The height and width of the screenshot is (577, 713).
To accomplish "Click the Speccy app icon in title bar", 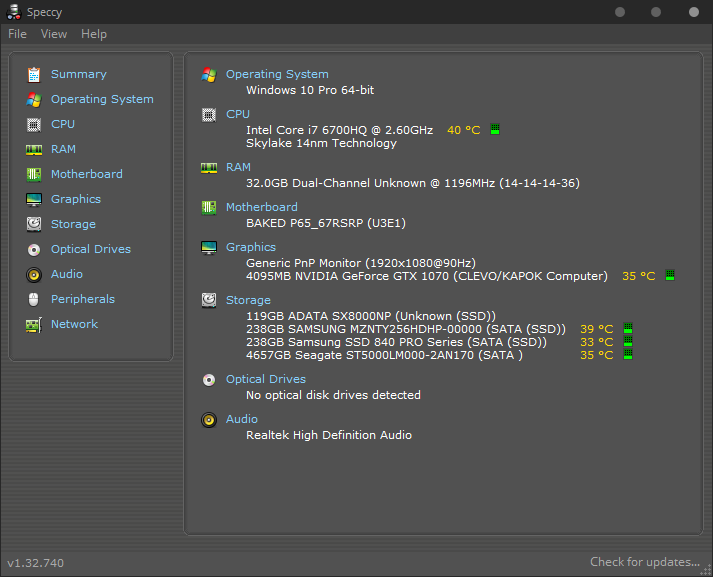I will click(14, 12).
